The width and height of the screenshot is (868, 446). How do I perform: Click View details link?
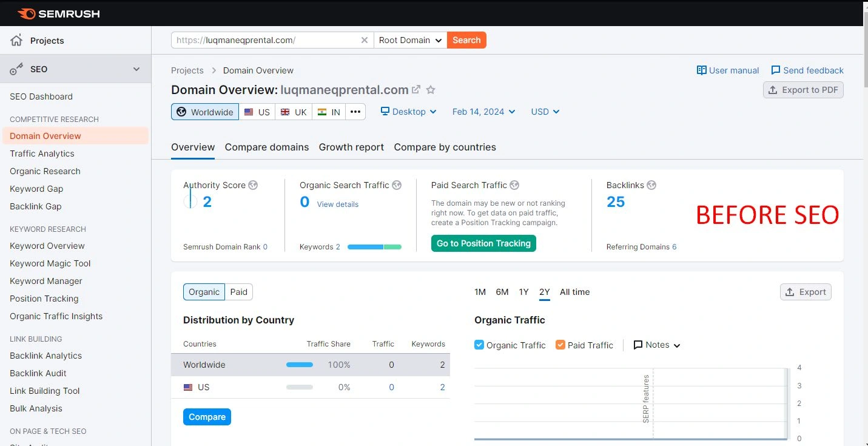point(338,204)
